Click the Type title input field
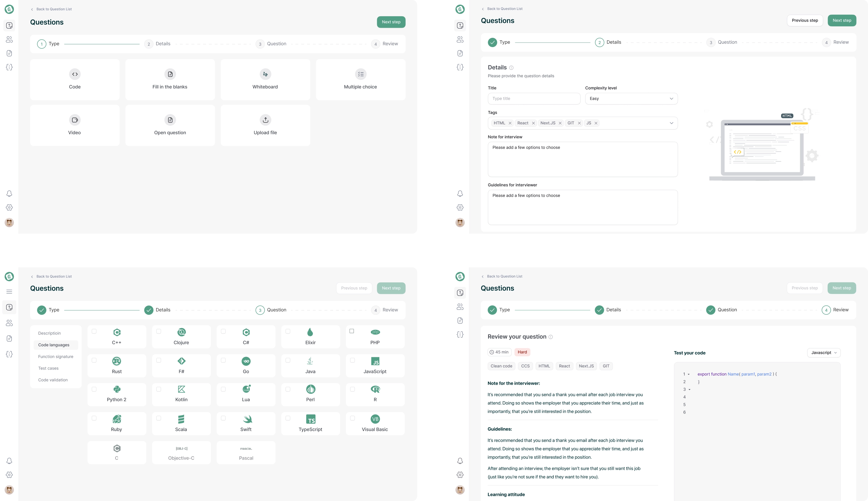The width and height of the screenshot is (868, 501). (534, 98)
